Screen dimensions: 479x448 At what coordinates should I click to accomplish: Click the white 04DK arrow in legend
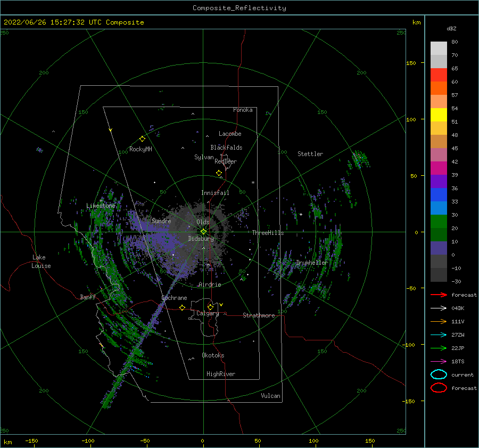(439, 308)
